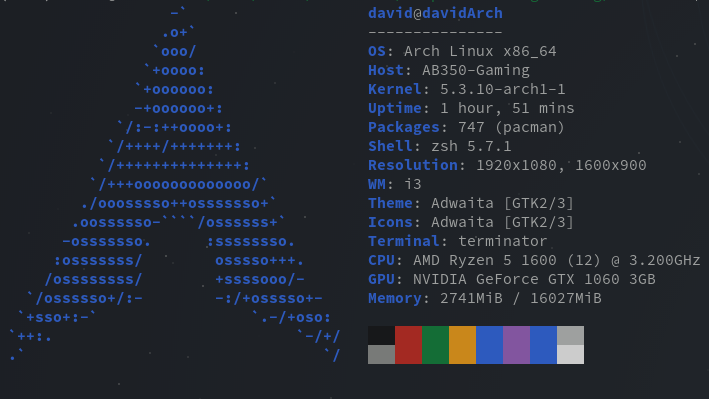Screen dimensions: 709x399
Task: Click the 'Uptime' label
Action: tap(395, 109)
